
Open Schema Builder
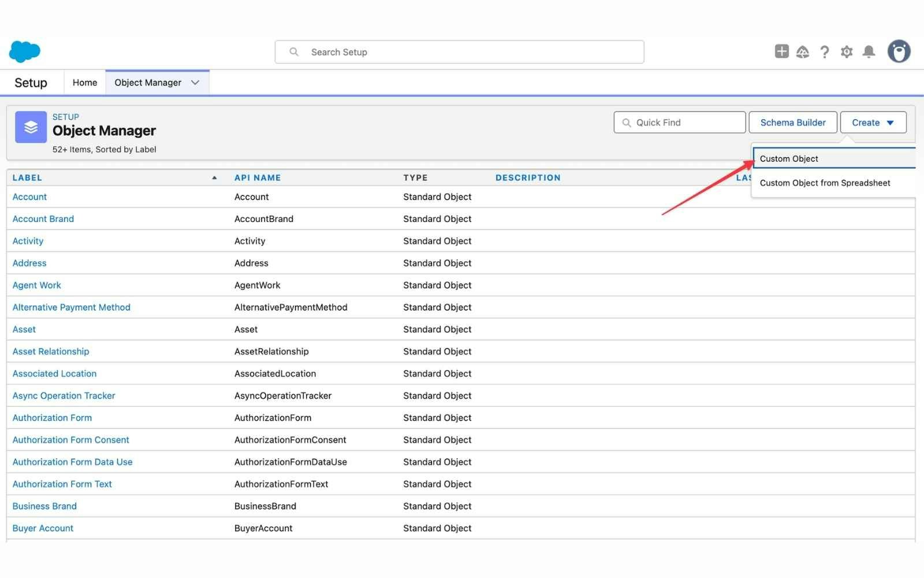(x=793, y=123)
